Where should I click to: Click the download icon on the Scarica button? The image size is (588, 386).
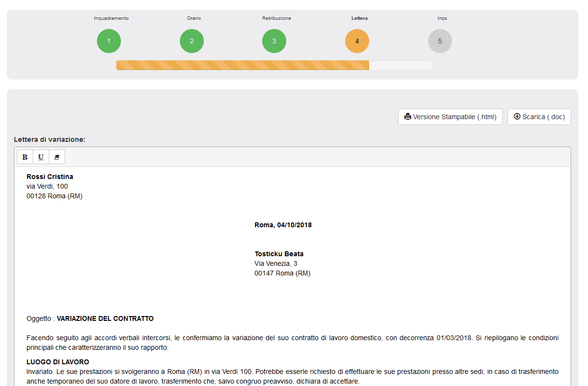pos(517,116)
